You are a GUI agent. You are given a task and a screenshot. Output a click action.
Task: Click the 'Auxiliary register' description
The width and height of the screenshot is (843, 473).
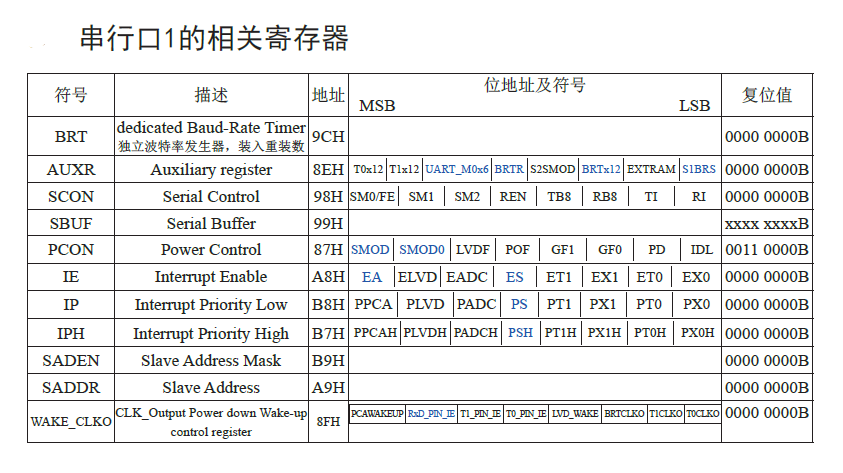coord(211,170)
